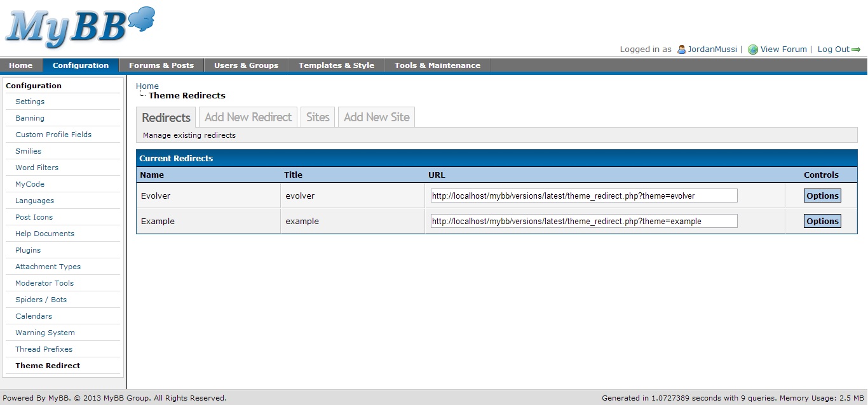Click the user icon beside JordanMussi
868x405 pixels.
point(681,50)
